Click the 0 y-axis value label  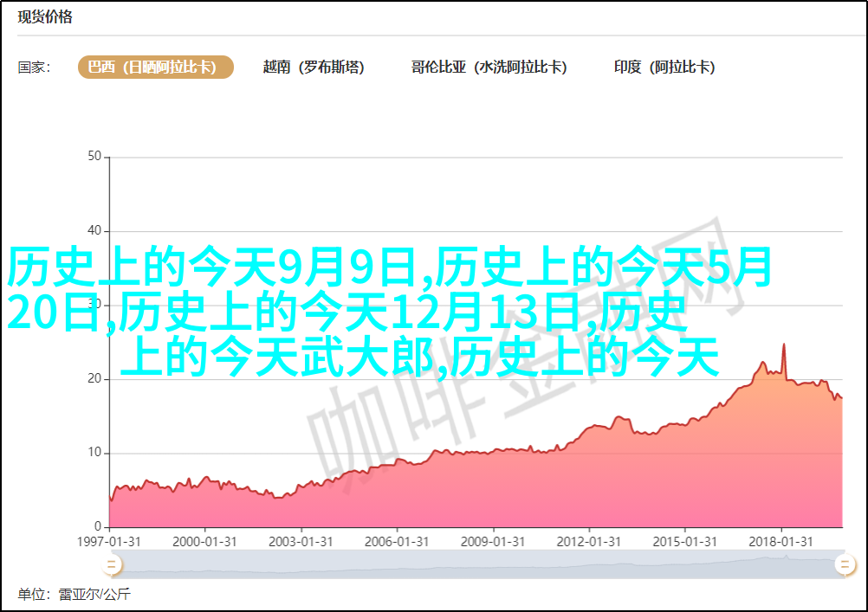click(98, 527)
